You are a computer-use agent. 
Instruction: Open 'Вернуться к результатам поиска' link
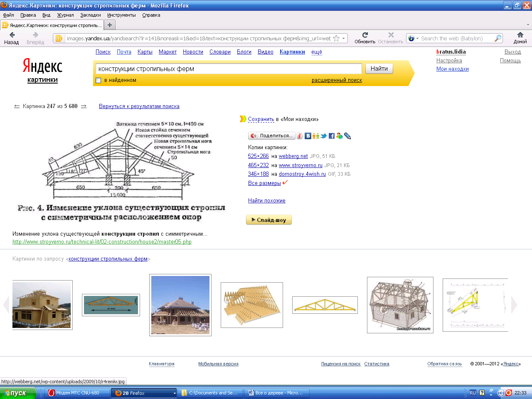139,106
